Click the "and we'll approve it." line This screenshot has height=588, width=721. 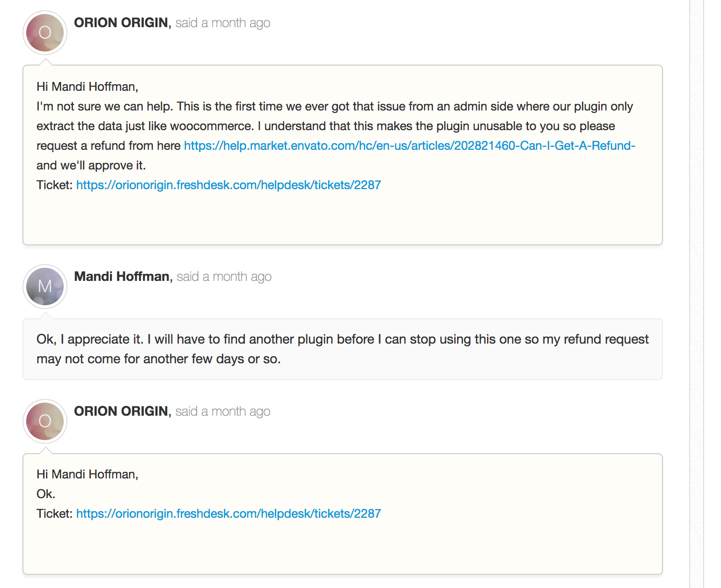[x=91, y=165]
